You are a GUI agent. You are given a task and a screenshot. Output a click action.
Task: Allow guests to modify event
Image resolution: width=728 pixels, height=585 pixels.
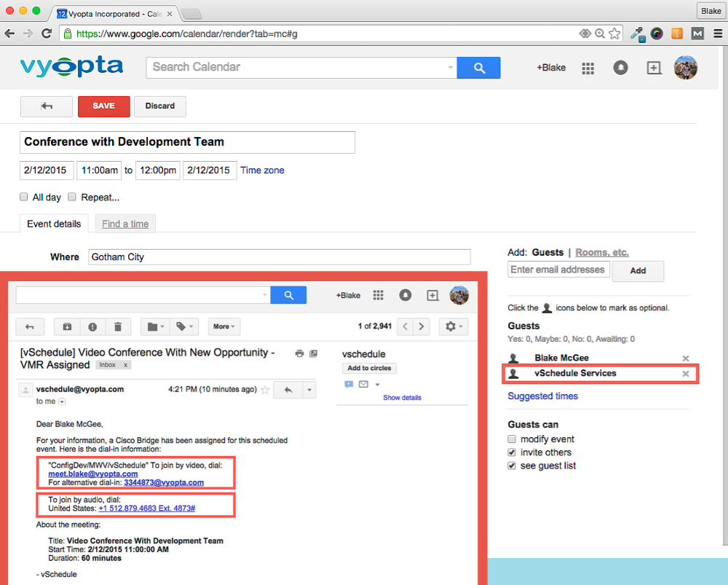[512, 439]
